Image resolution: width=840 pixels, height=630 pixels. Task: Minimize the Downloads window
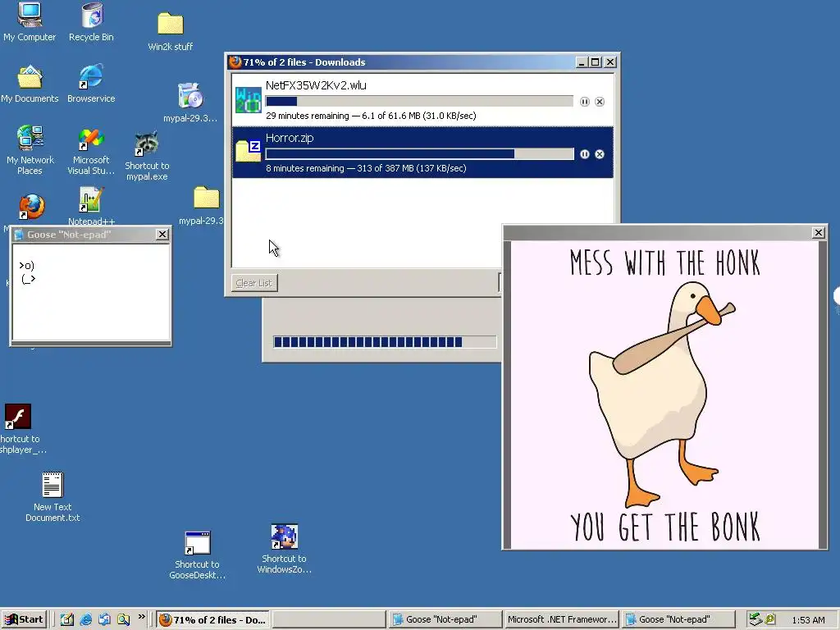582,62
